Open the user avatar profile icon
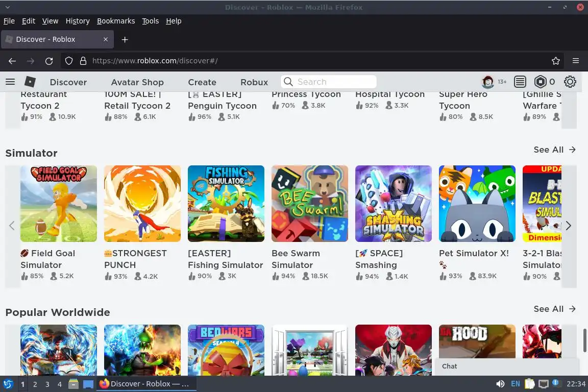 coord(487,82)
